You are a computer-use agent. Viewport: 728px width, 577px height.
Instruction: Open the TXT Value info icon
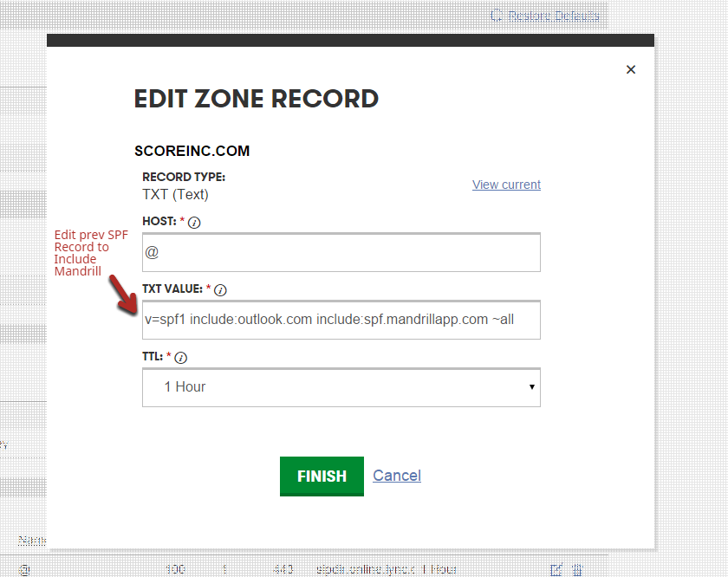(220, 290)
